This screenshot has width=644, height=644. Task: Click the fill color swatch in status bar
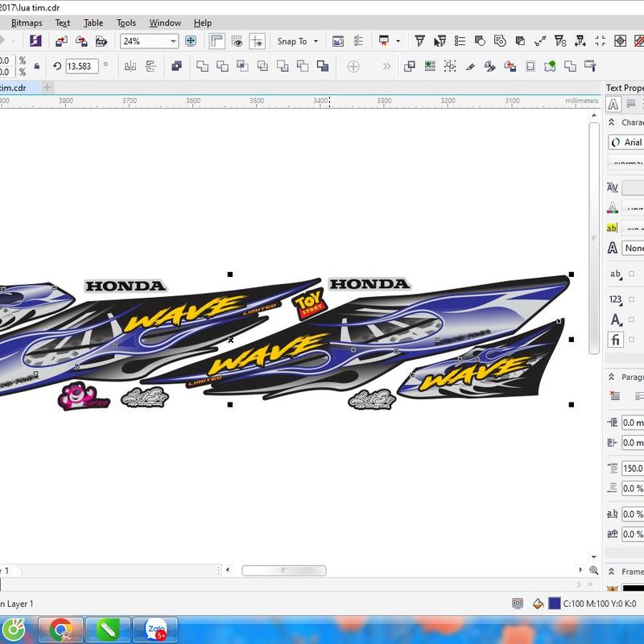click(x=555, y=603)
